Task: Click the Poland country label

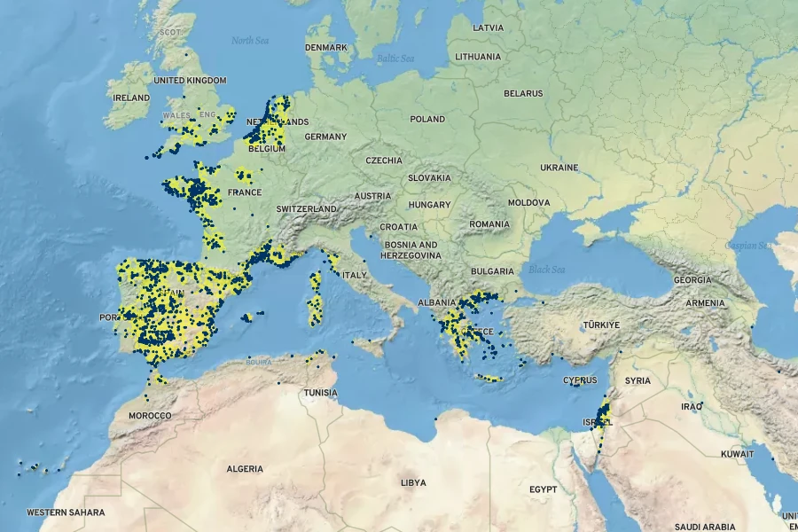Action: click(427, 119)
